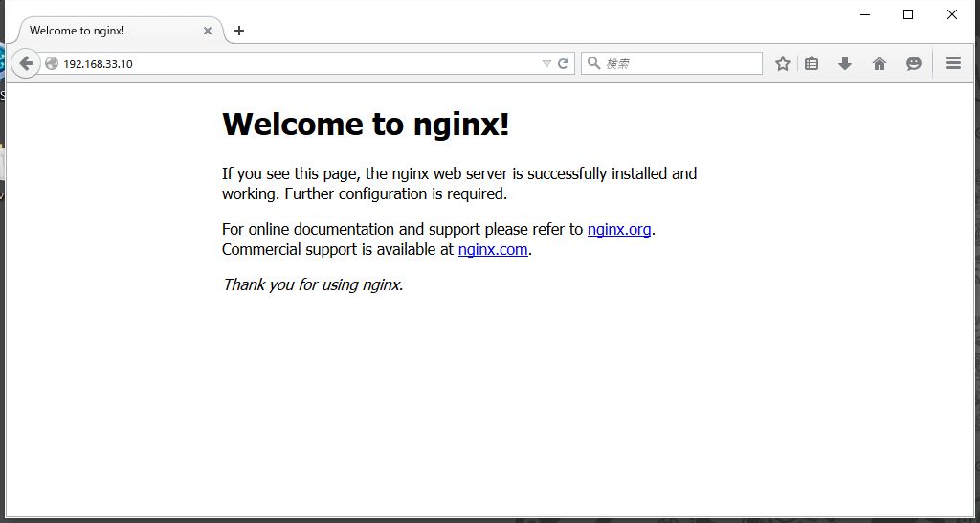Open the smiley chat icon
Image resolution: width=980 pixels, height=523 pixels.
click(x=914, y=63)
